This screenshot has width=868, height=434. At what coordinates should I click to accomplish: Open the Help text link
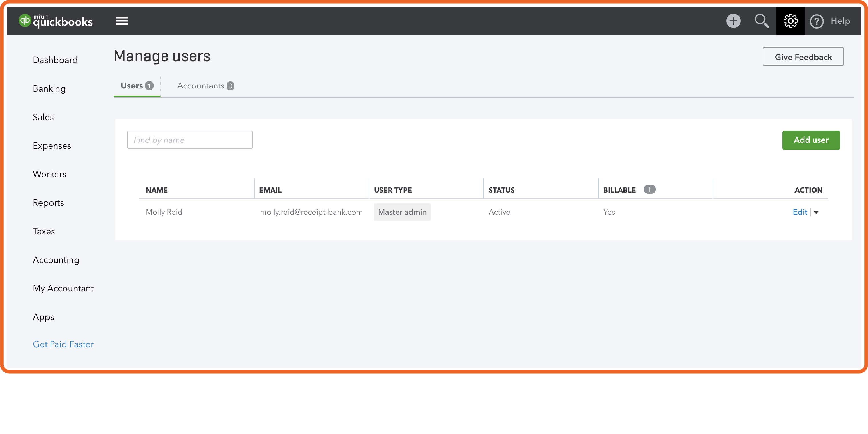(840, 21)
